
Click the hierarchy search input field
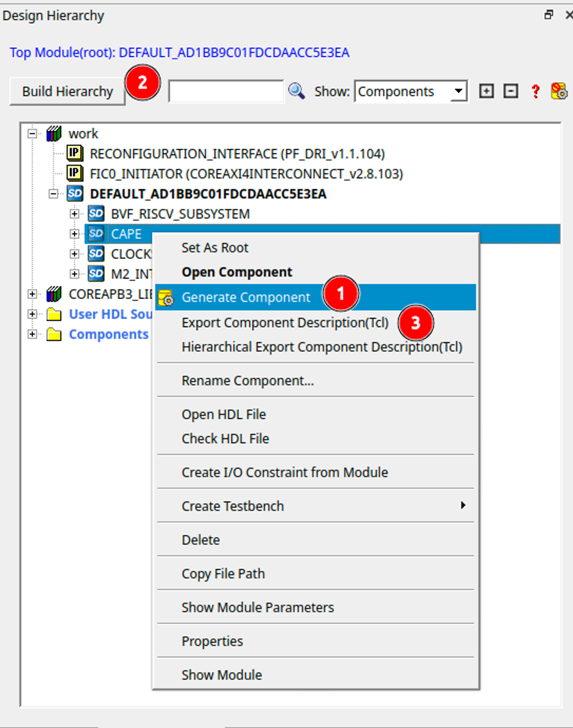pos(226,91)
